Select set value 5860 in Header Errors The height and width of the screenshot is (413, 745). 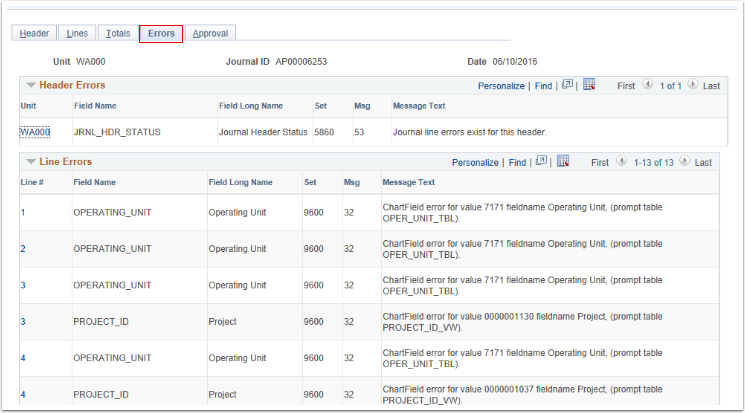point(324,132)
